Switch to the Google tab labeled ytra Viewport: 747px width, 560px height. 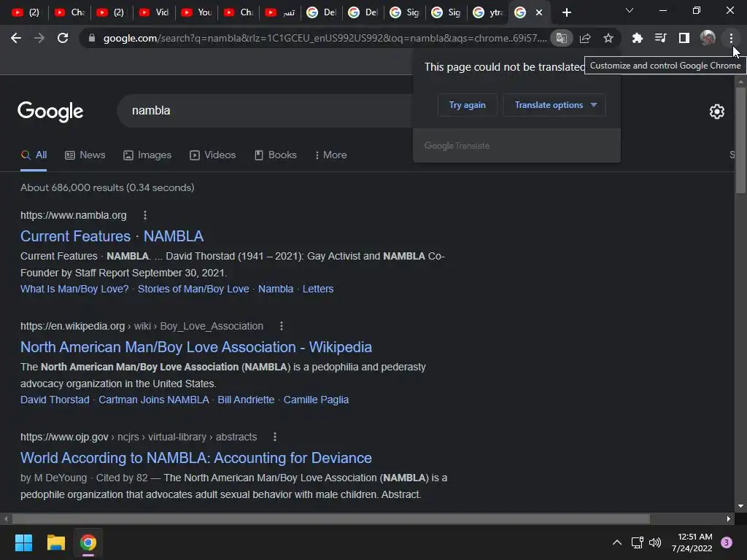click(x=488, y=13)
